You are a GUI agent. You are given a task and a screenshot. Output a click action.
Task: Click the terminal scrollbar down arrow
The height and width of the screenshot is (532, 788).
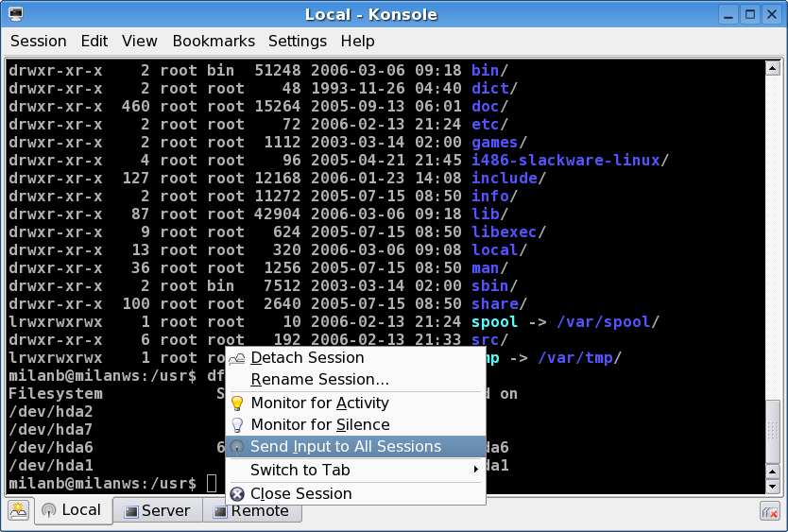click(x=773, y=485)
